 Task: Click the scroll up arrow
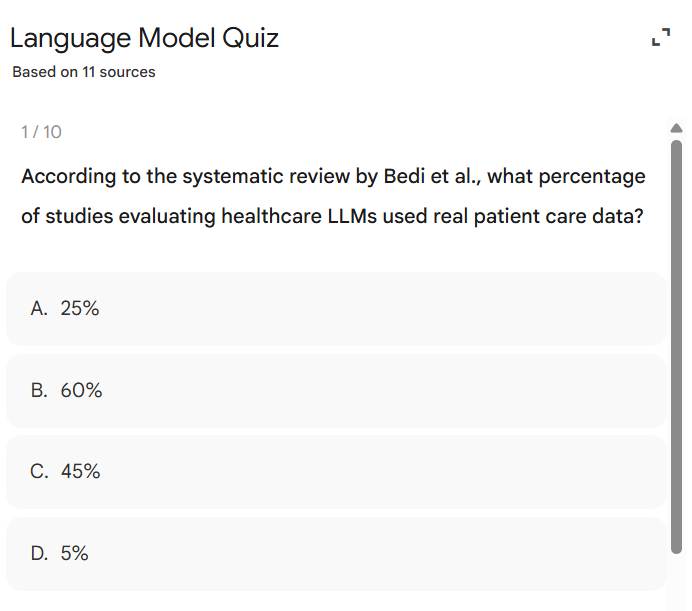coord(676,128)
